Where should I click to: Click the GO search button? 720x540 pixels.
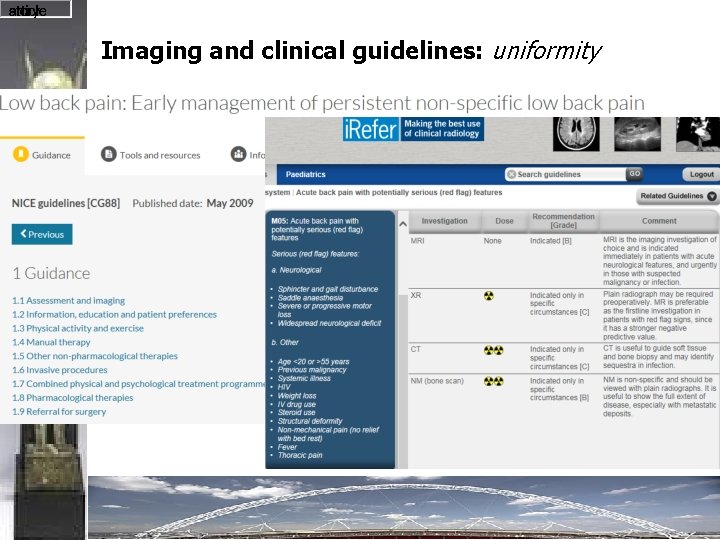(635, 174)
